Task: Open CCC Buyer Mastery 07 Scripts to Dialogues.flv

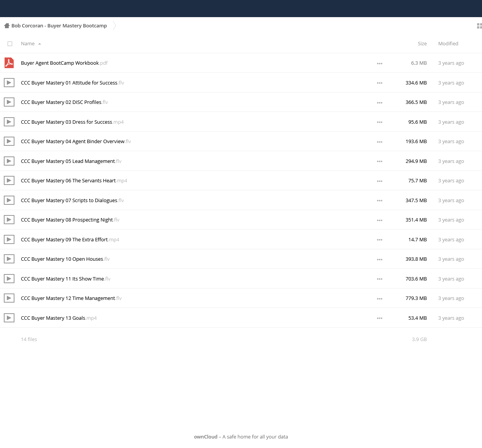Action: click(72, 200)
